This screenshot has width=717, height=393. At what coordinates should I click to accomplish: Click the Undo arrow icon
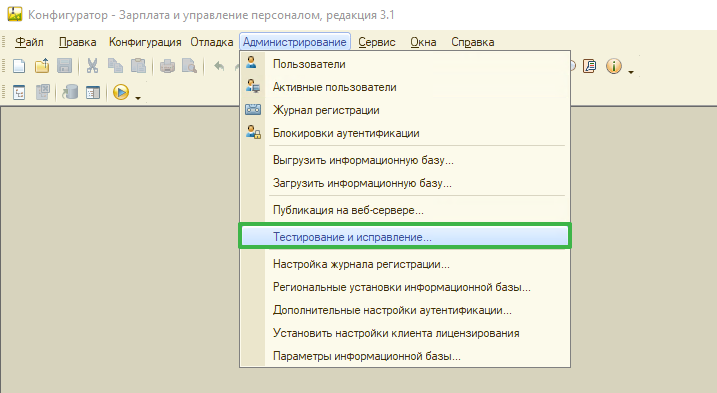click(x=219, y=66)
